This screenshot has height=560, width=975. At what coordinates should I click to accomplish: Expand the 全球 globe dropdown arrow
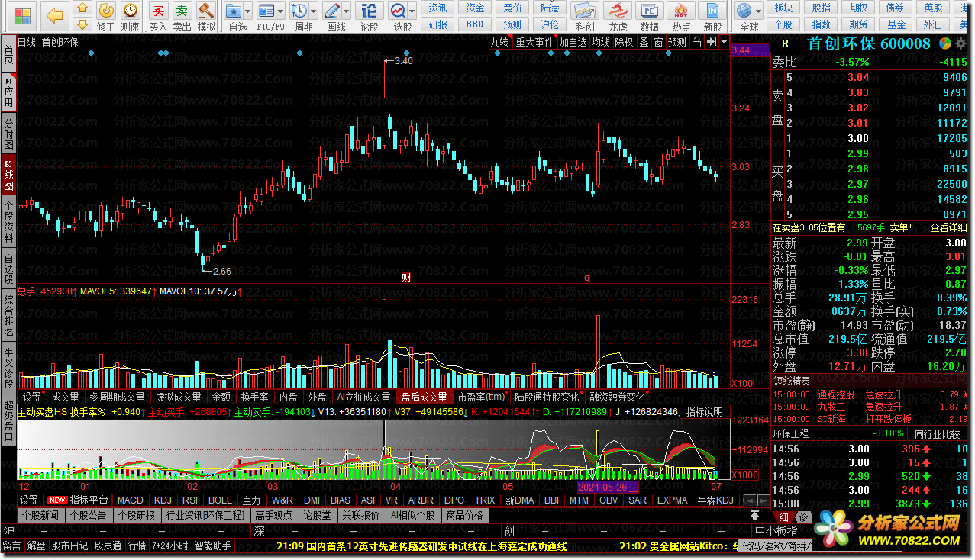[x=759, y=11]
